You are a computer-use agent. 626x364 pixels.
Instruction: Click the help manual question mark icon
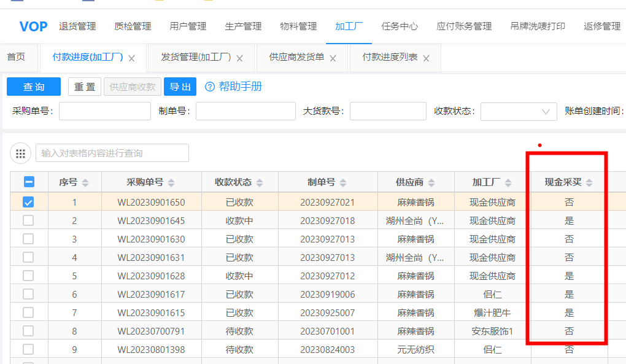(210, 87)
